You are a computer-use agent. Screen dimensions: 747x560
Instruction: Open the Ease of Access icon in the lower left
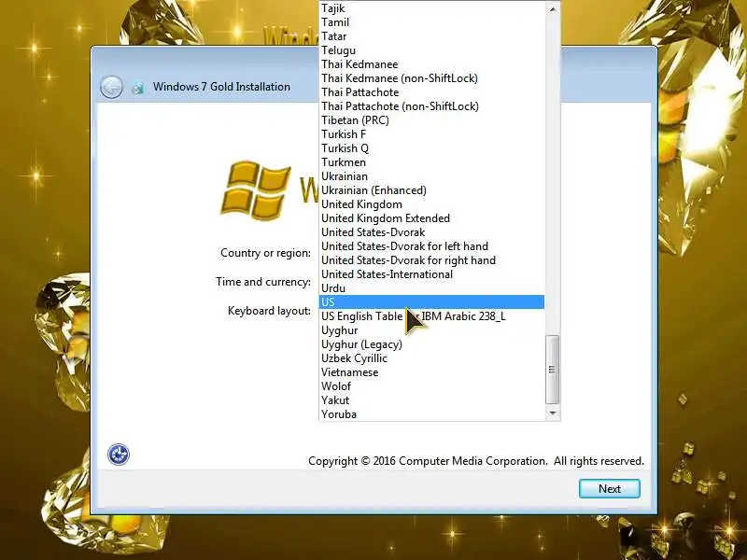(119, 455)
